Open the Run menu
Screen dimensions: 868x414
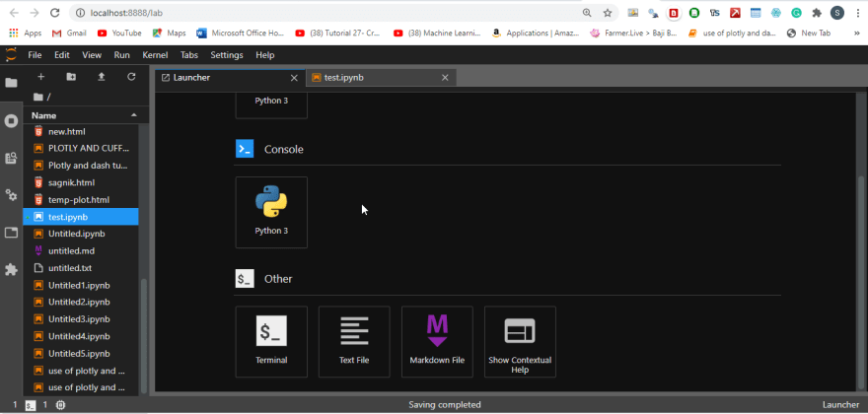121,55
